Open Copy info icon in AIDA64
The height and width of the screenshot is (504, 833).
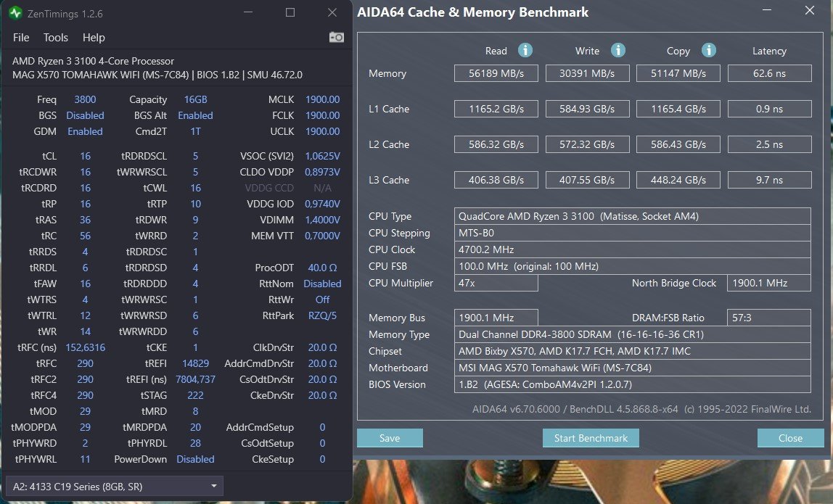[708, 50]
